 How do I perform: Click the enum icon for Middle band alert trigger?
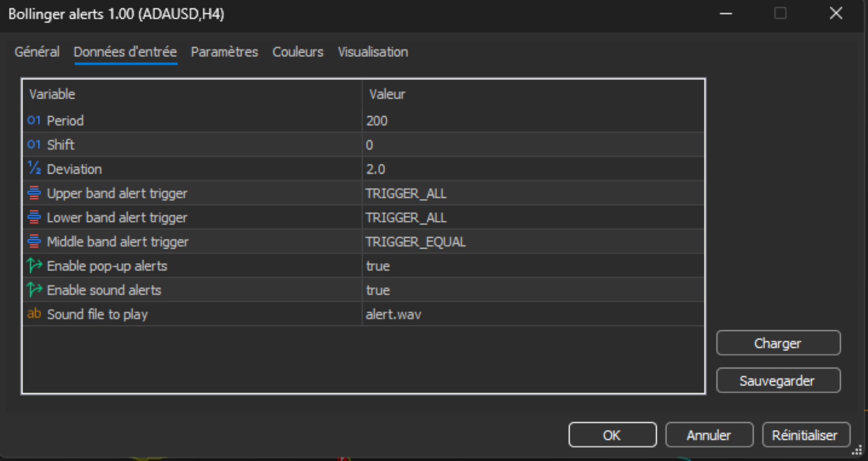[x=34, y=242]
